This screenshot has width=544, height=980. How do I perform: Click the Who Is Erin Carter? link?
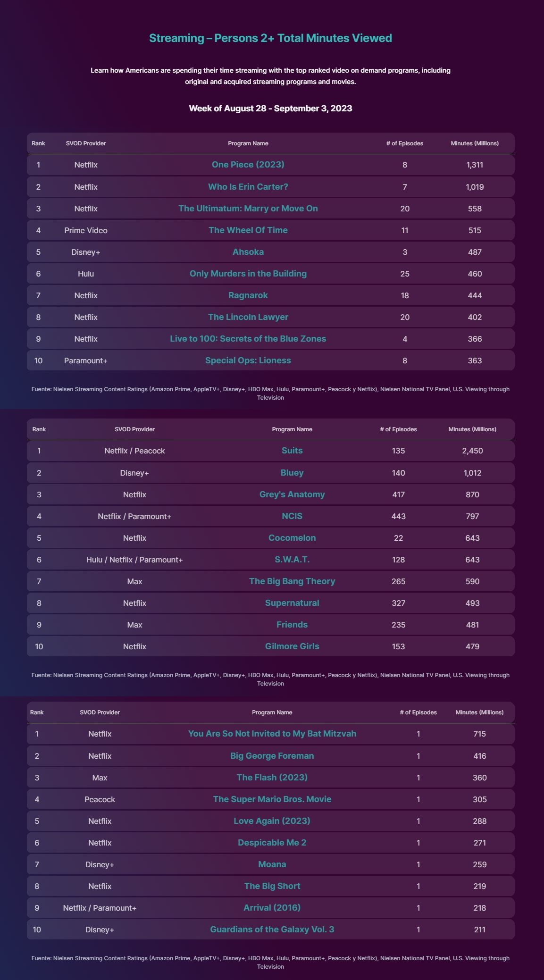tap(248, 187)
